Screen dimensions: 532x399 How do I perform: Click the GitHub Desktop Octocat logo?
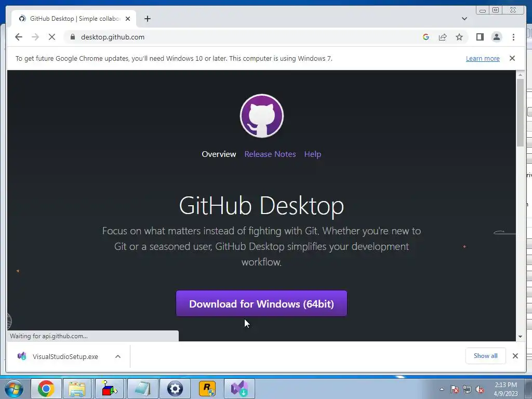(x=262, y=116)
